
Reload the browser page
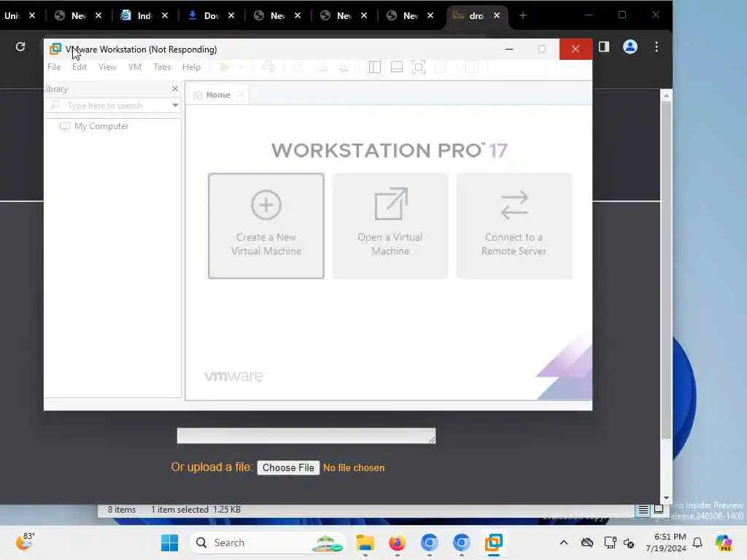pos(20,47)
